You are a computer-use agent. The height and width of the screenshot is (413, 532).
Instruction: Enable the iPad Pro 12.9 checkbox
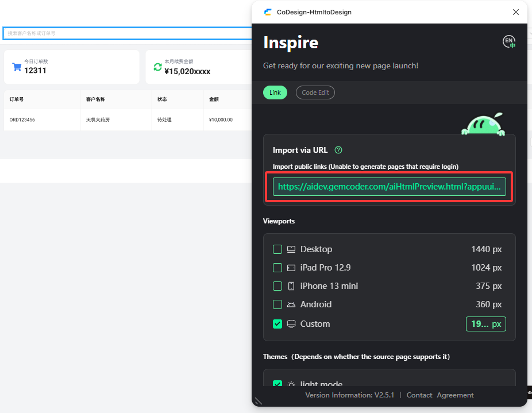tap(277, 268)
